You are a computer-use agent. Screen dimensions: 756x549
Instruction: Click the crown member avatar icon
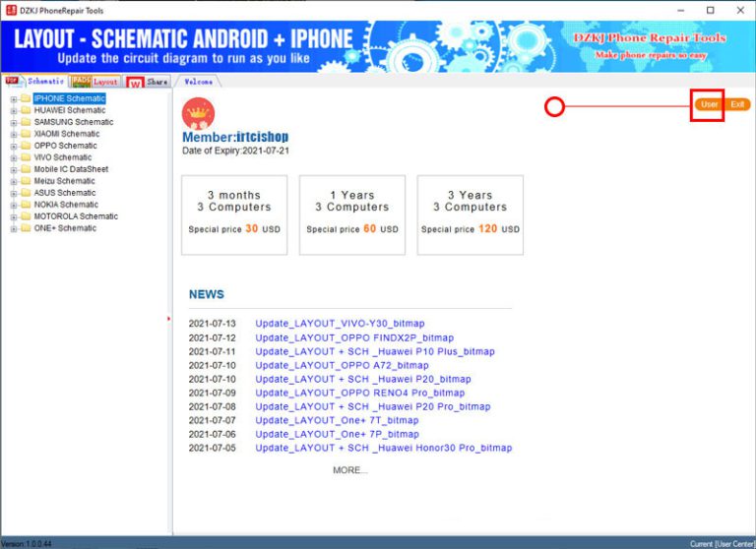199,113
